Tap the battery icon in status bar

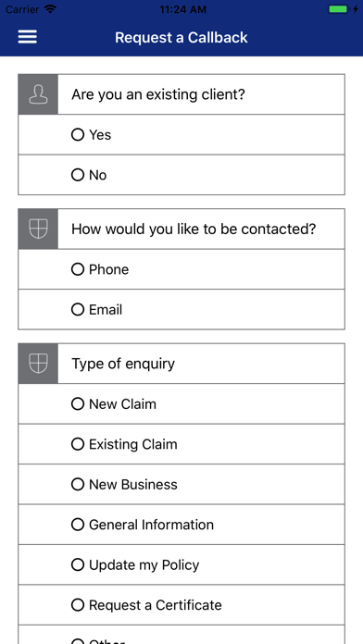click(x=338, y=9)
